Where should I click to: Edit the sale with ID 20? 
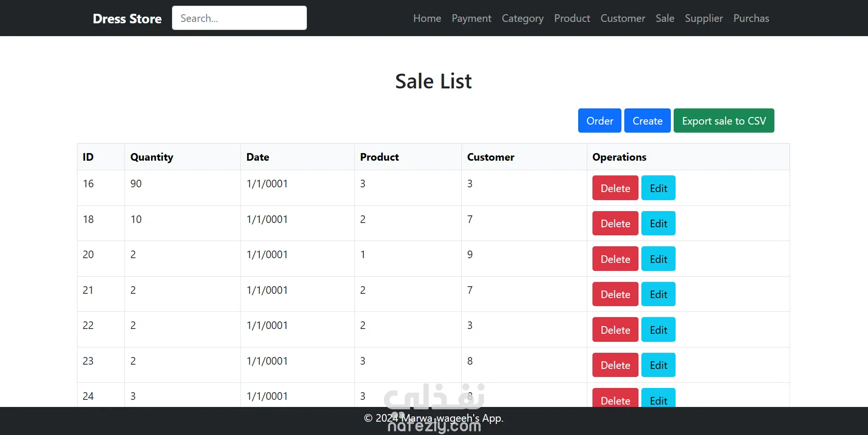coord(658,259)
